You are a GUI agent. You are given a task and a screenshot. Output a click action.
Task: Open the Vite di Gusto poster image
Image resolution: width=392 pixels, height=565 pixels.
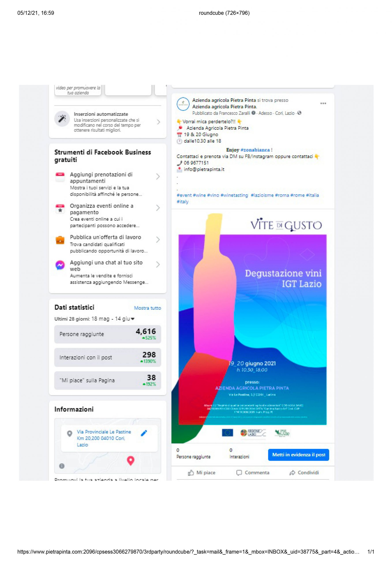[253, 327]
